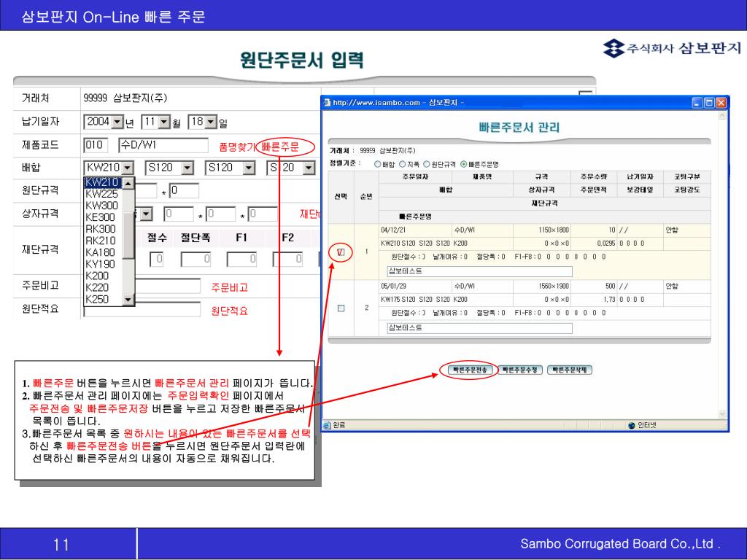Open the 상자규격 type dropdown arrow
The height and width of the screenshot is (560, 747).
click(146, 214)
